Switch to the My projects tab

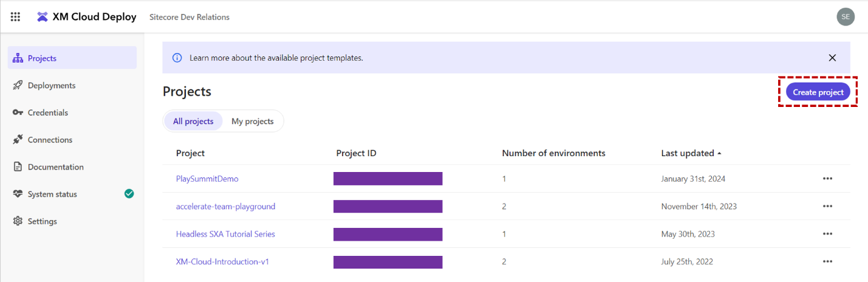252,122
